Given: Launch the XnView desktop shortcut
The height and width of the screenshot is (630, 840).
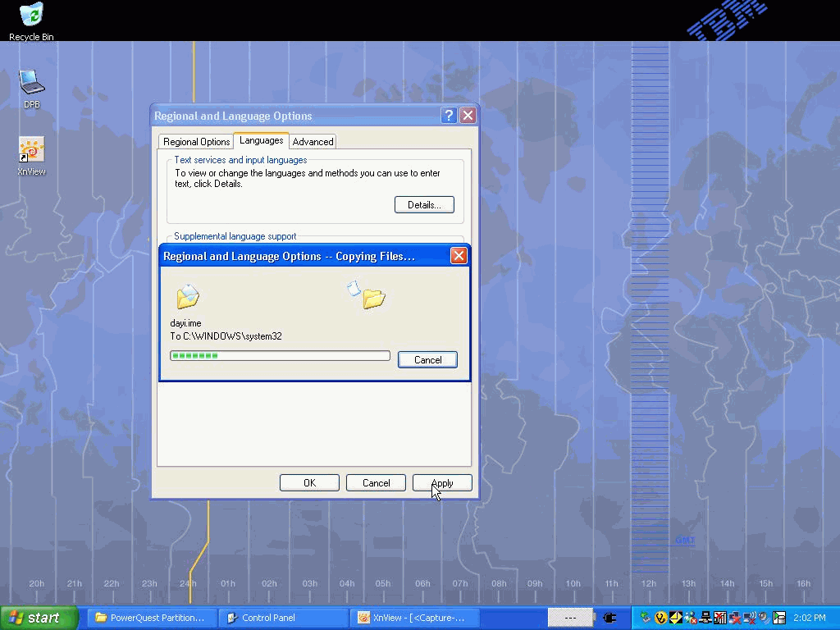Looking at the screenshot, I should pyautogui.click(x=31, y=156).
